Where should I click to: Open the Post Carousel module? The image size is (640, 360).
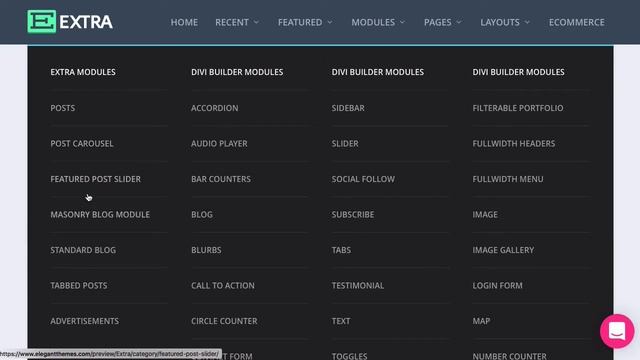(x=82, y=144)
